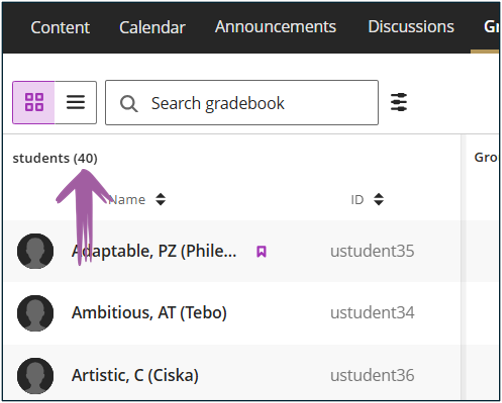Open student Artistic, C (Ciska)
The width and height of the screenshot is (502, 403).
click(135, 376)
